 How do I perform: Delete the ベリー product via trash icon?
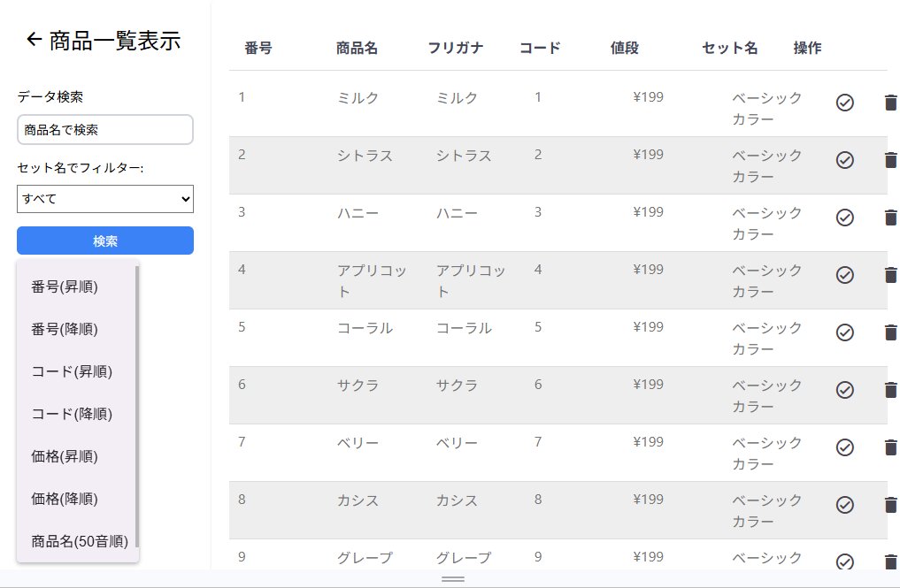pos(890,447)
